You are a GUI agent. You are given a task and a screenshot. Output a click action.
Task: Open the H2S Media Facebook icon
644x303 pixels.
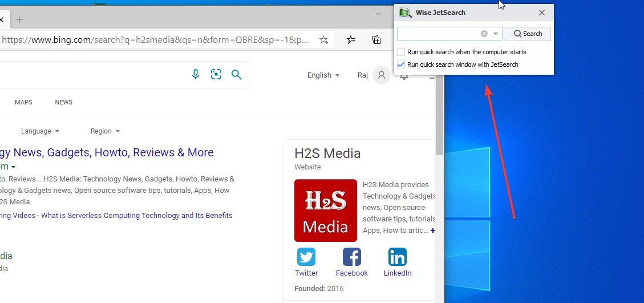352,257
